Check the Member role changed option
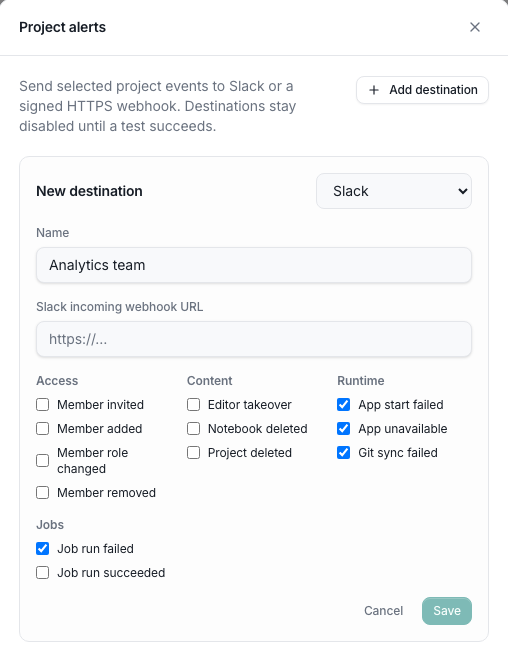Viewport: 508px width, 646px height. [x=42, y=461]
